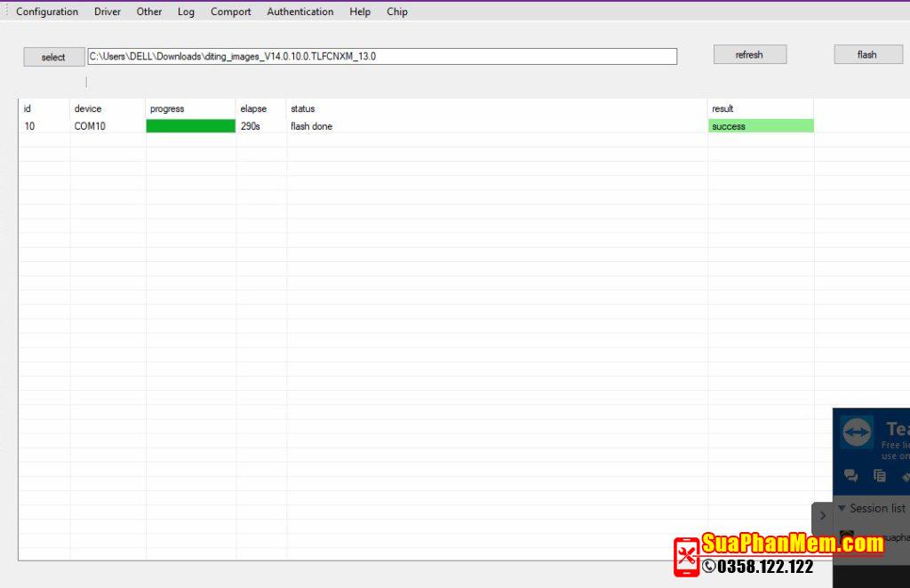
Task: Open the Help menu
Action: pyautogui.click(x=360, y=12)
